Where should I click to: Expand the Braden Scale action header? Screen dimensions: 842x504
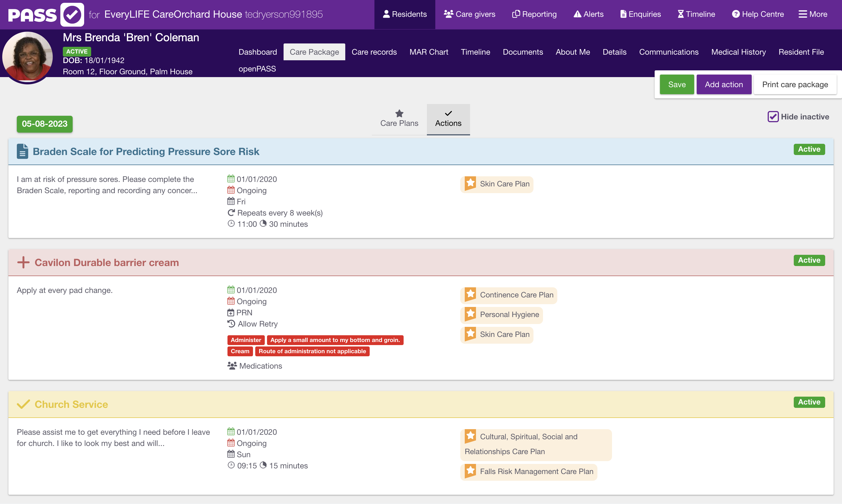[146, 151]
